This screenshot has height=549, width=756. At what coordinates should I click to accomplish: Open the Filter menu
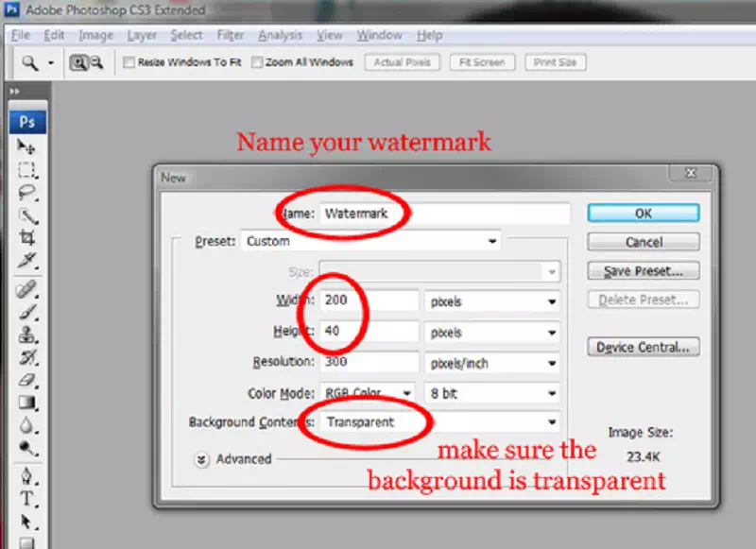click(230, 35)
